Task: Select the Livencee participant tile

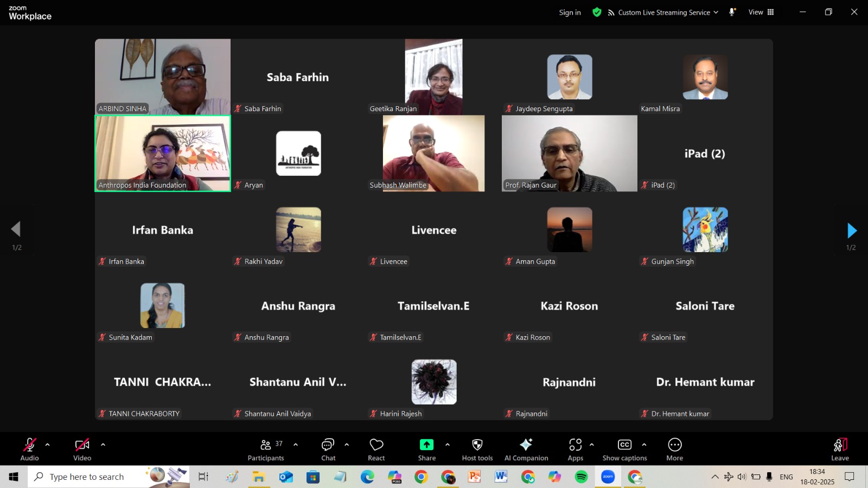Action: pos(434,229)
